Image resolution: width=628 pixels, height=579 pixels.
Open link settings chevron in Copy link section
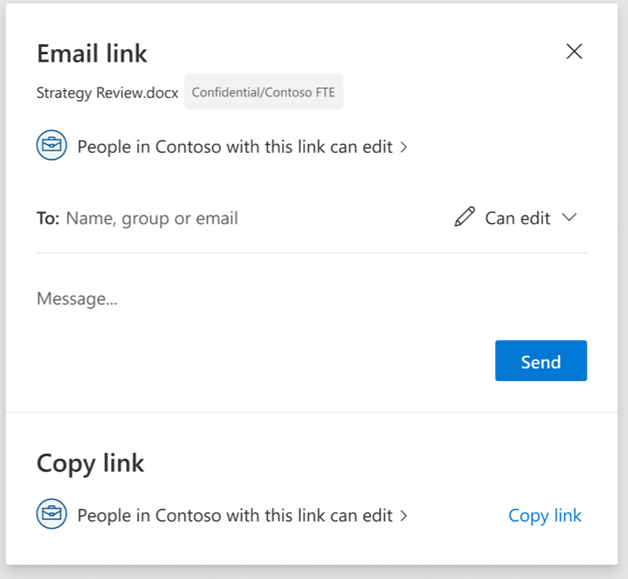[404, 516]
